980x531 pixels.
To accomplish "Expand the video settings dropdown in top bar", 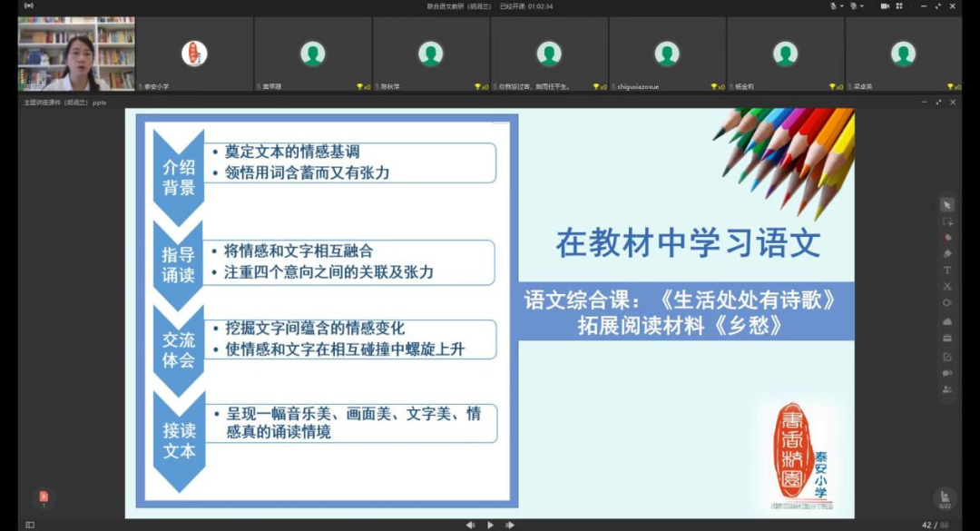I will (862, 6).
